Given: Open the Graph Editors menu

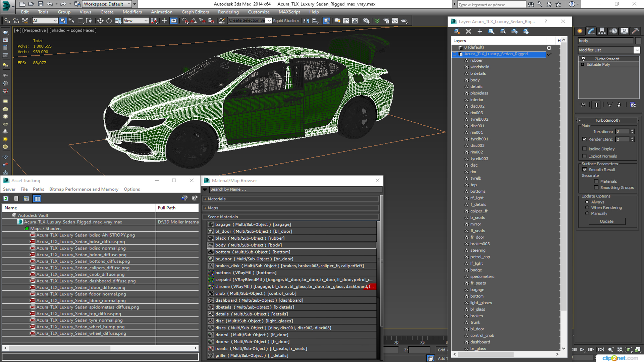Looking at the screenshot, I should pyautogui.click(x=195, y=12).
